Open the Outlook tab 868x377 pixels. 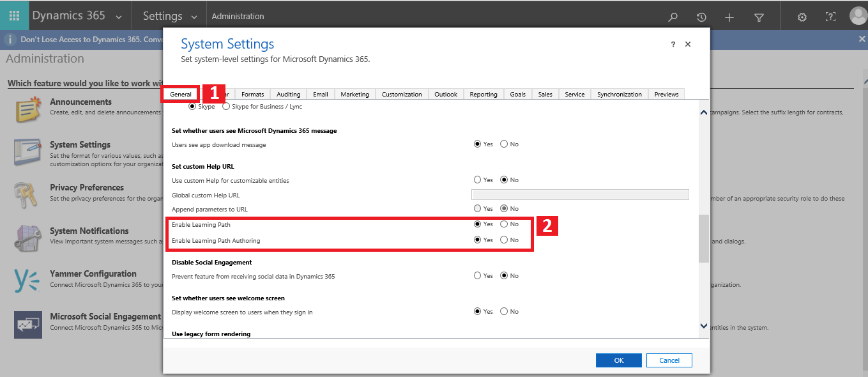pos(446,94)
